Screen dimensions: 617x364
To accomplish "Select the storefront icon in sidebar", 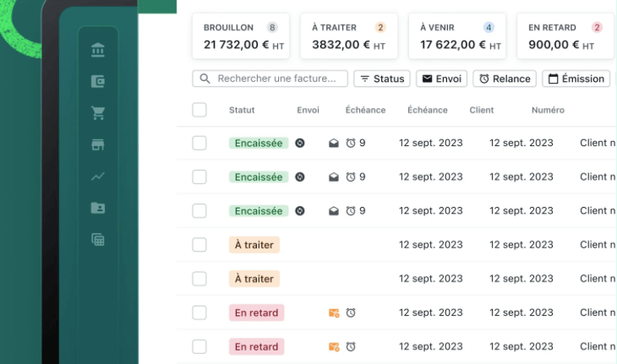I will click(98, 144).
